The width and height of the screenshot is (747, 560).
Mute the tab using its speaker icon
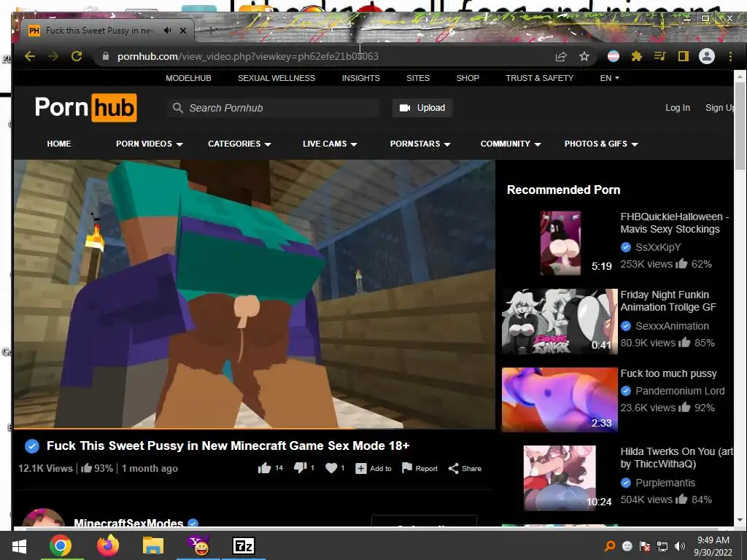[167, 31]
